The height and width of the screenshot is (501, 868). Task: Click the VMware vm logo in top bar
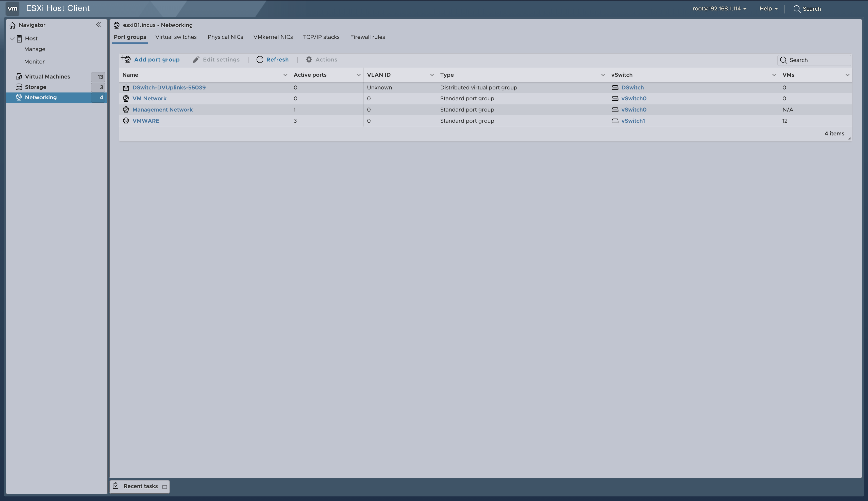[13, 8]
